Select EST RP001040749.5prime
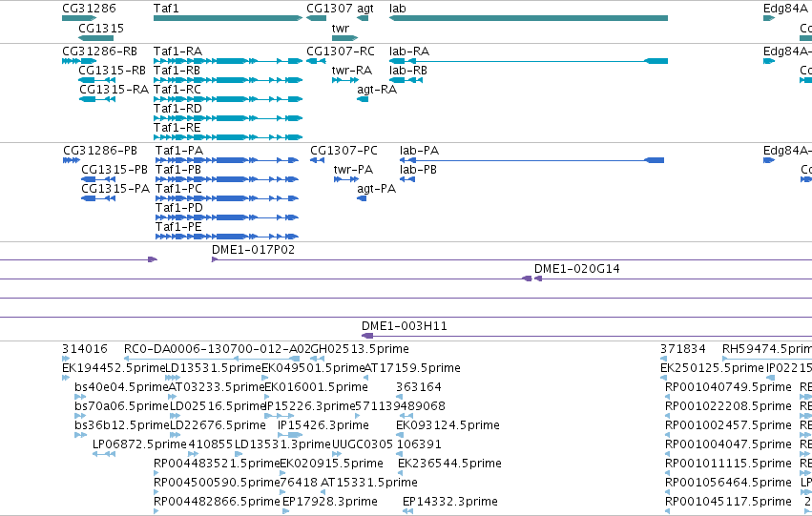Screen dimensions: 812x516 [668, 397]
